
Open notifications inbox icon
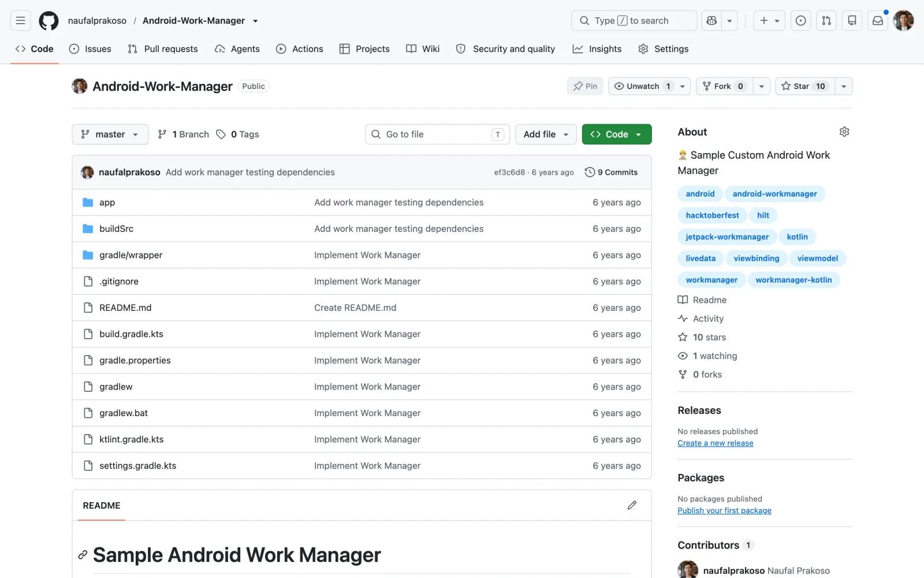[878, 21]
